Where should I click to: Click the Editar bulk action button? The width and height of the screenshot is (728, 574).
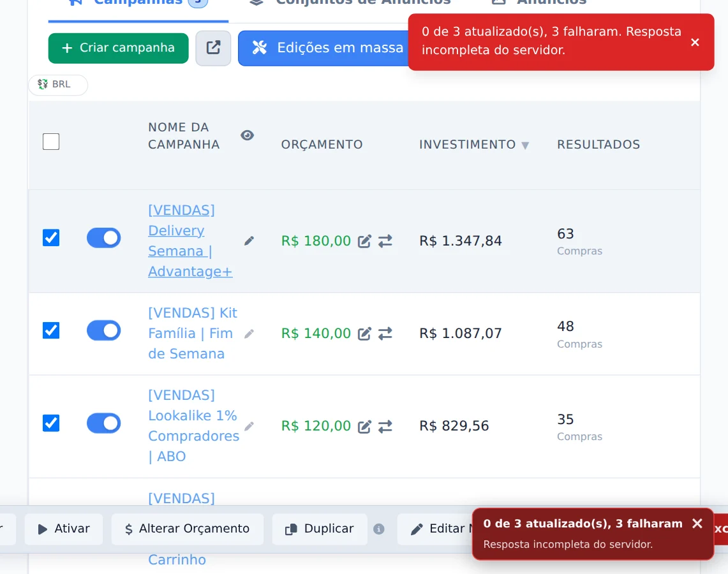coord(435,529)
